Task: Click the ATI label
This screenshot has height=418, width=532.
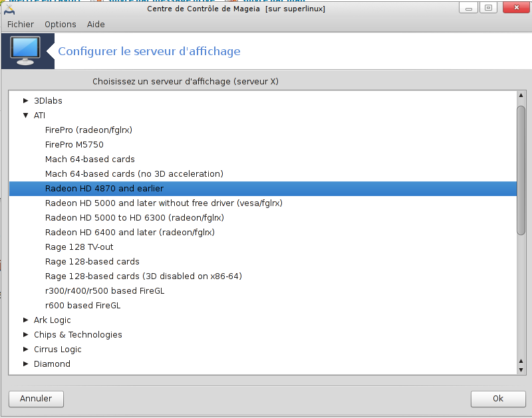Action: click(x=39, y=115)
